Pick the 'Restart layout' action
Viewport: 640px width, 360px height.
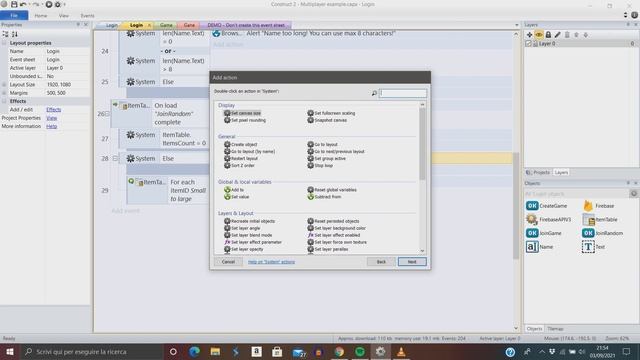click(241, 158)
